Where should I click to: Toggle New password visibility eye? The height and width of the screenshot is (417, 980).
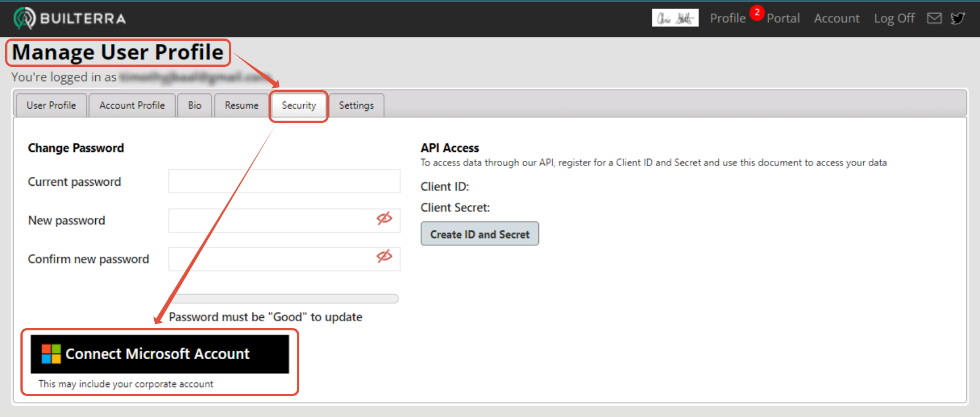click(x=384, y=218)
